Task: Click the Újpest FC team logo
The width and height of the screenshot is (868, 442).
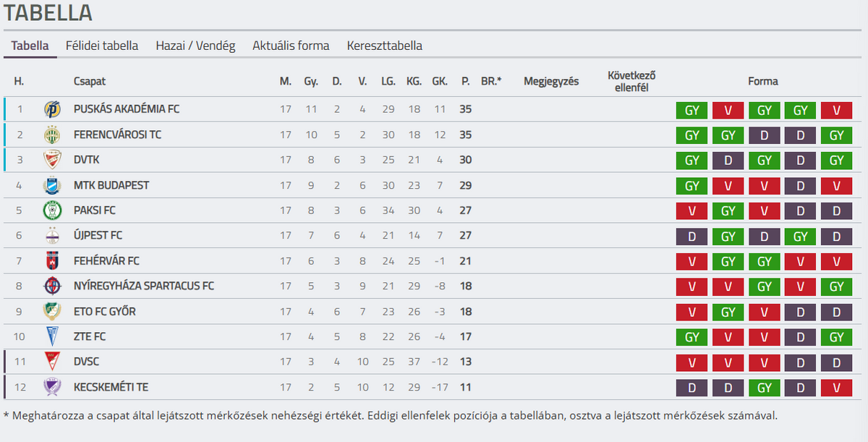Action: 52,236
